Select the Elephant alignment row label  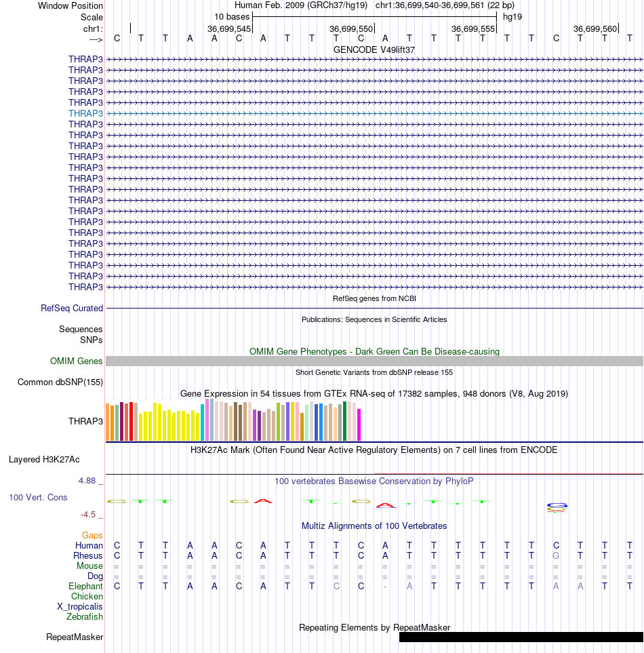point(85,586)
